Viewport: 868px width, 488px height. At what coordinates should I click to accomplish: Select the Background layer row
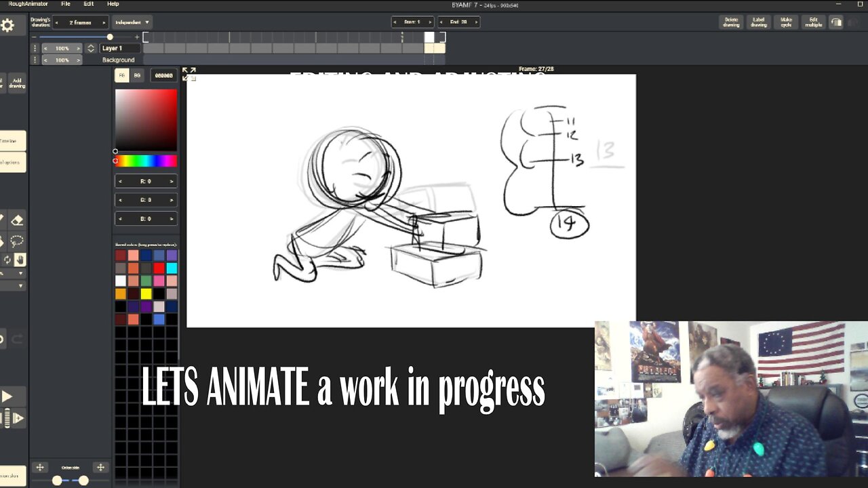(x=119, y=60)
